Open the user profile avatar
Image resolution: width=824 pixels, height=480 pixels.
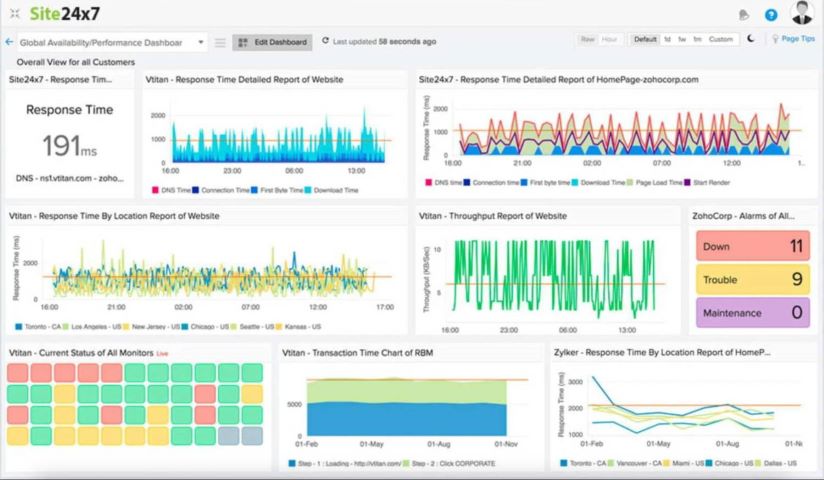(x=802, y=13)
